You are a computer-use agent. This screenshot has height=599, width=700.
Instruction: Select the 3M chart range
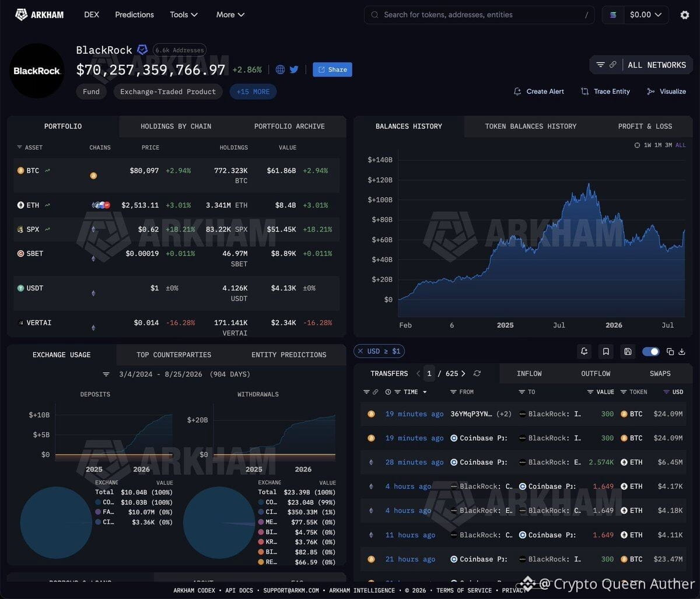coord(668,145)
